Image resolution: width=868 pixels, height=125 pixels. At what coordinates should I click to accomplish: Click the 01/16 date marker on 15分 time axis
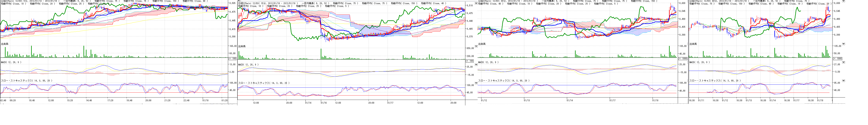click(324, 103)
